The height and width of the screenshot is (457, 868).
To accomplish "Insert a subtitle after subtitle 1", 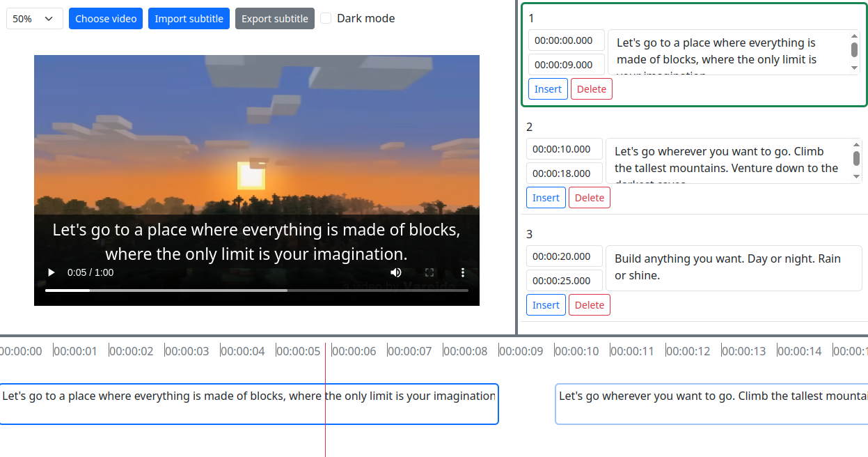I will [549, 89].
